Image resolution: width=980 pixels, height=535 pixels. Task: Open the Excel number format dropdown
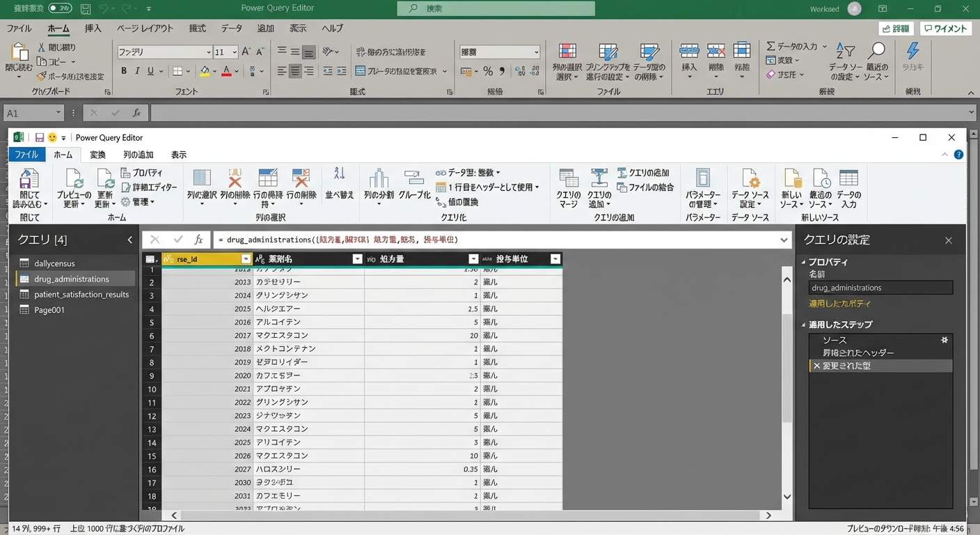(x=536, y=52)
